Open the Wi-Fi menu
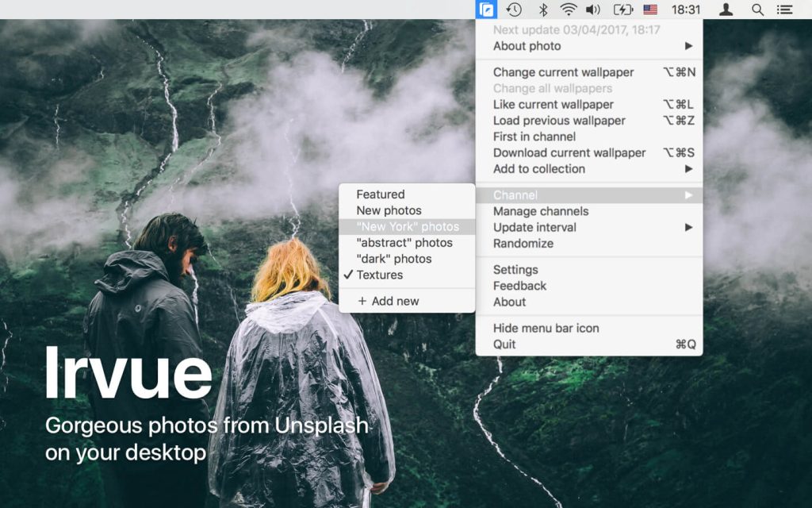The height and width of the screenshot is (508, 812). tap(569, 10)
